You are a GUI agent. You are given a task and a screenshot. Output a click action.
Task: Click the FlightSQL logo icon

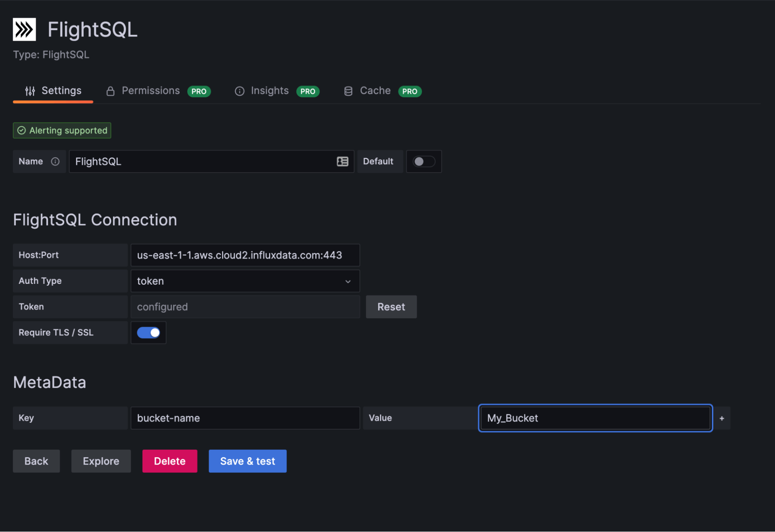tap(24, 29)
